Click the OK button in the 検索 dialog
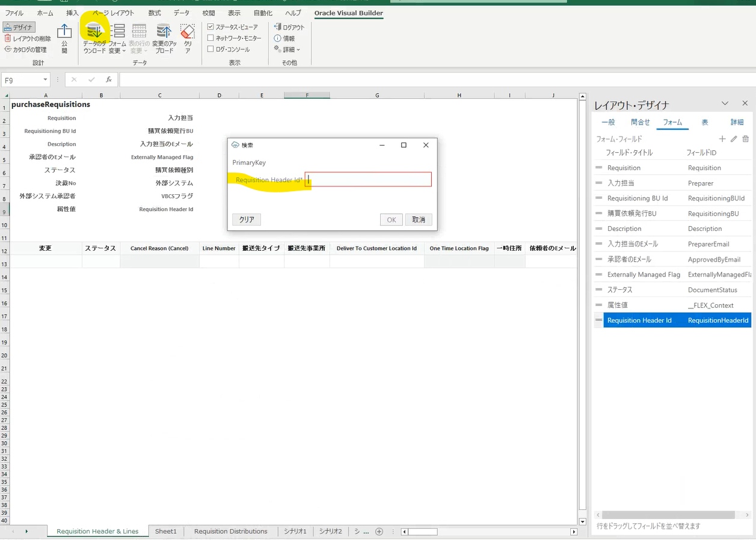756x540 pixels. 391,219
